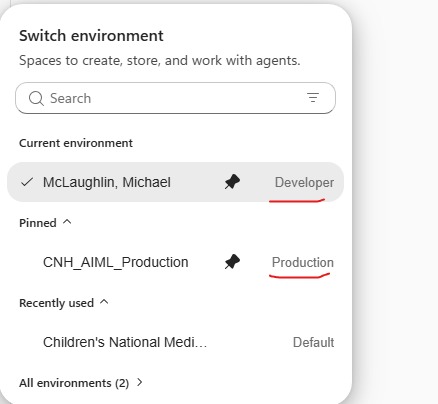This screenshot has height=404, width=438.
Task: Select the CNH_AIML_Production environment
Action: (175, 262)
